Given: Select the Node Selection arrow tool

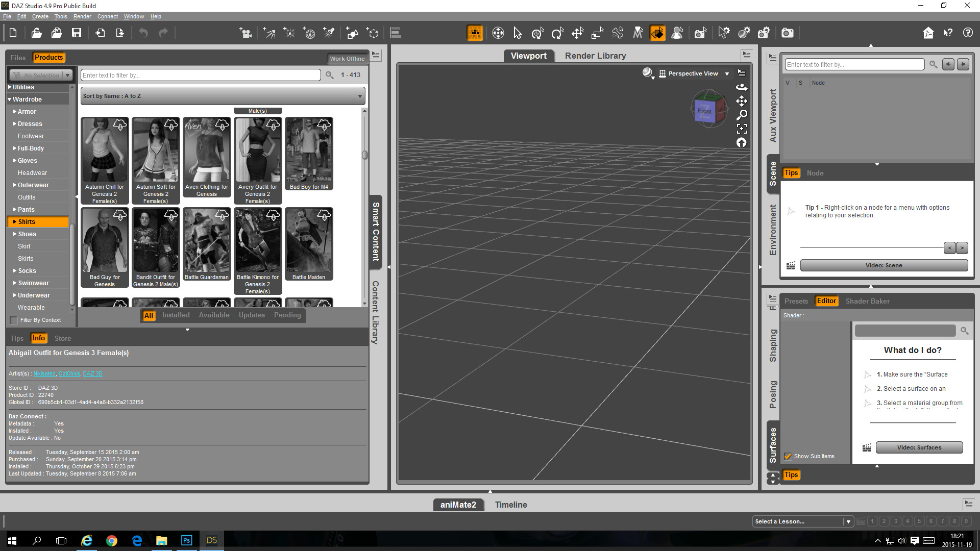Looking at the screenshot, I should [518, 33].
